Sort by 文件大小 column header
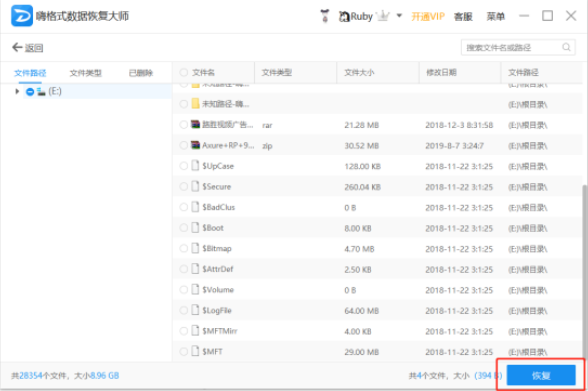Image resolution: width=588 pixels, height=391 pixels. coord(359,72)
